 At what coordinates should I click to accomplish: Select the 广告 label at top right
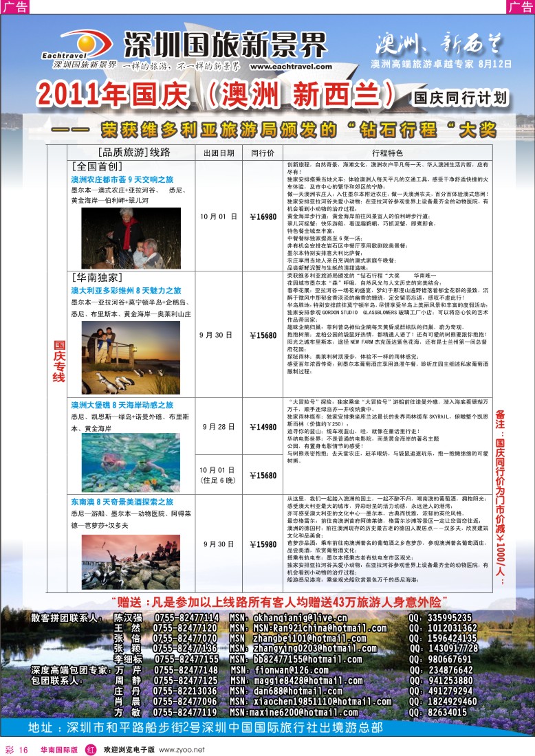[520, 7]
